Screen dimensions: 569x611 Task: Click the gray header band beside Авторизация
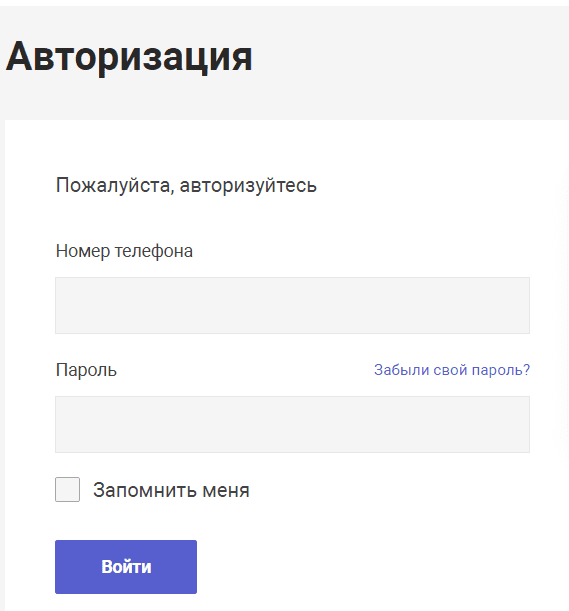tap(409, 62)
